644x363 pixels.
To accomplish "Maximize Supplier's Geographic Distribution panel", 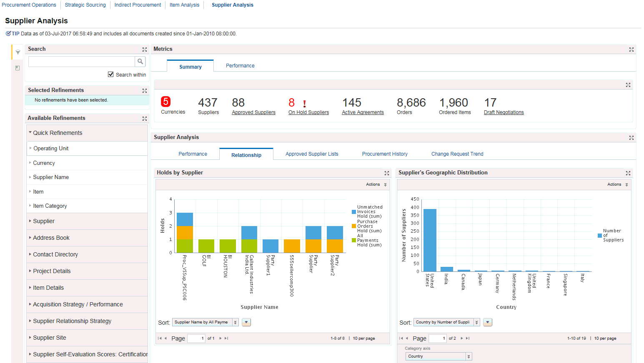I will (628, 173).
